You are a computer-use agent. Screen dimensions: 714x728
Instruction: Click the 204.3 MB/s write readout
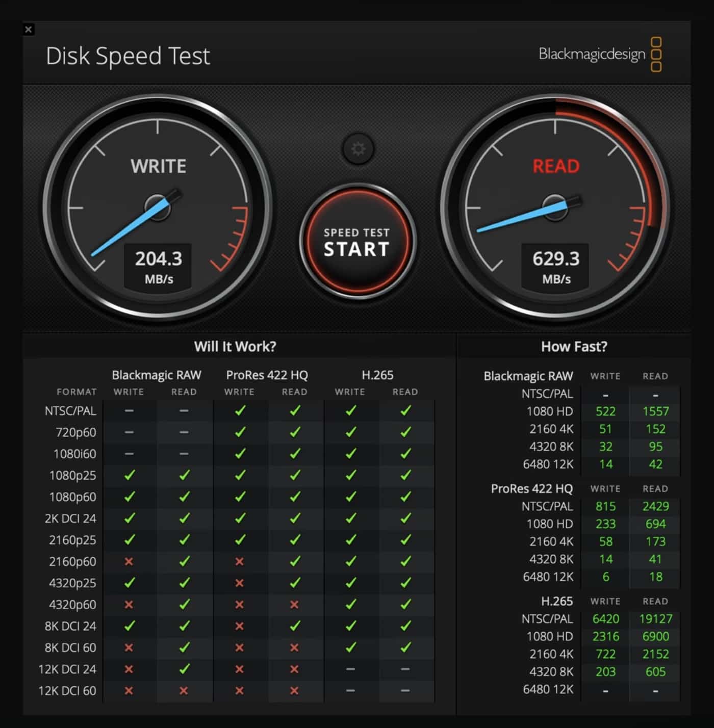pos(158,268)
